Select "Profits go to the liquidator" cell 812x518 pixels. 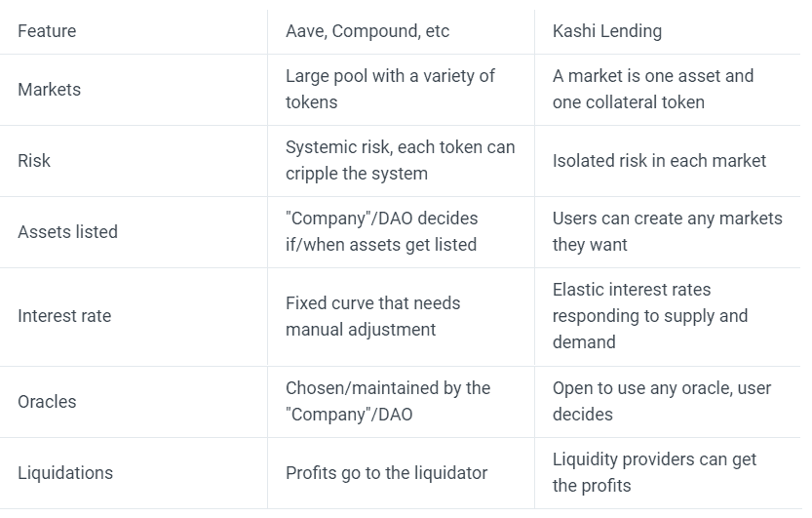[x=387, y=473]
